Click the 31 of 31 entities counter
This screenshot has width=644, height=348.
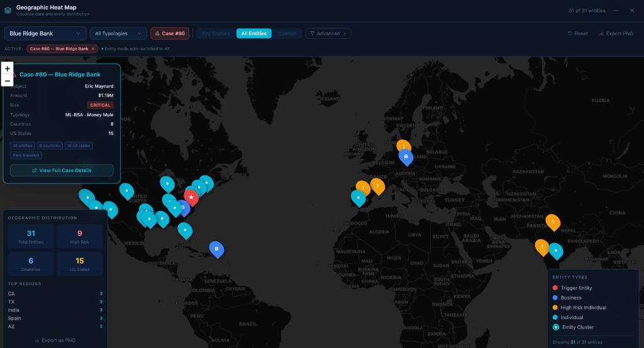587,11
